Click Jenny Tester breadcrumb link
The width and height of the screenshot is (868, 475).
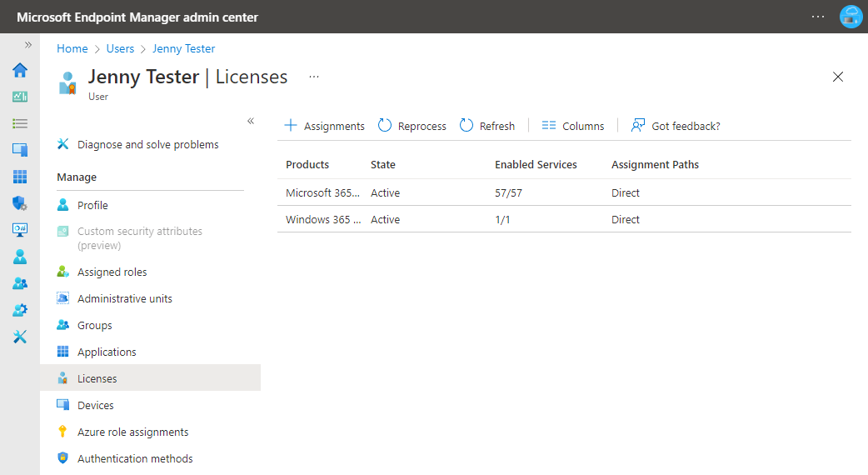(x=184, y=48)
